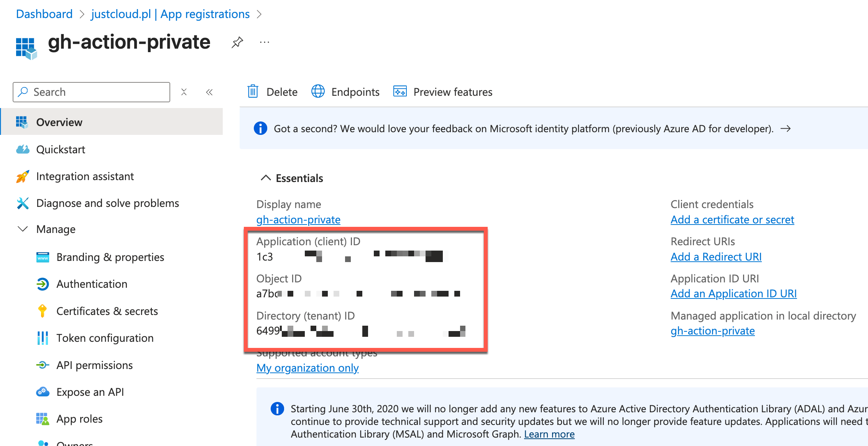Collapse the Essentials section
This screenshot has height=446, width=868.
click(x=266, y=178)
